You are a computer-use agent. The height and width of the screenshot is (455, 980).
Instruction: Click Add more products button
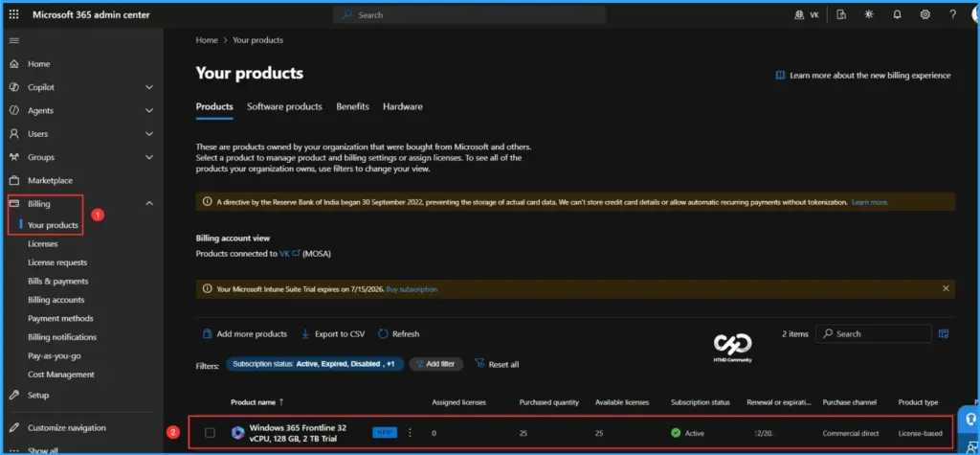point(245,334)
